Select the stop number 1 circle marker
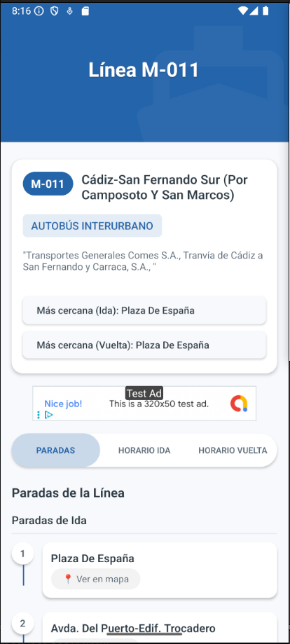The height and width of the screenshot is (644, 290). click(22, 554)
